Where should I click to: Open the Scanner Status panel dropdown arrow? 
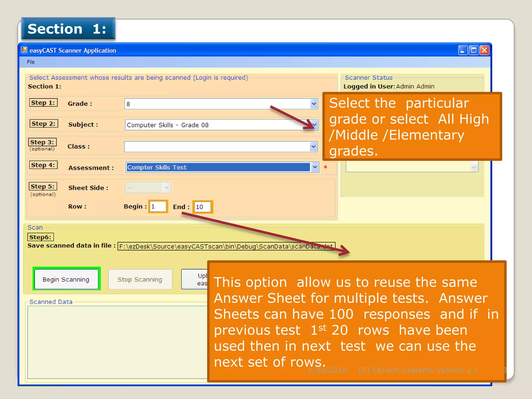coord(474,167)
